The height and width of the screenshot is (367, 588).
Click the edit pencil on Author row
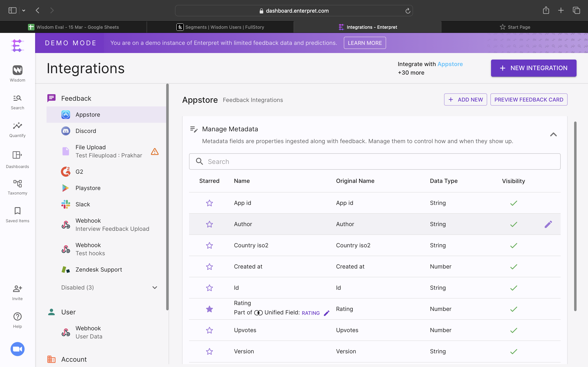click(548, 224)
